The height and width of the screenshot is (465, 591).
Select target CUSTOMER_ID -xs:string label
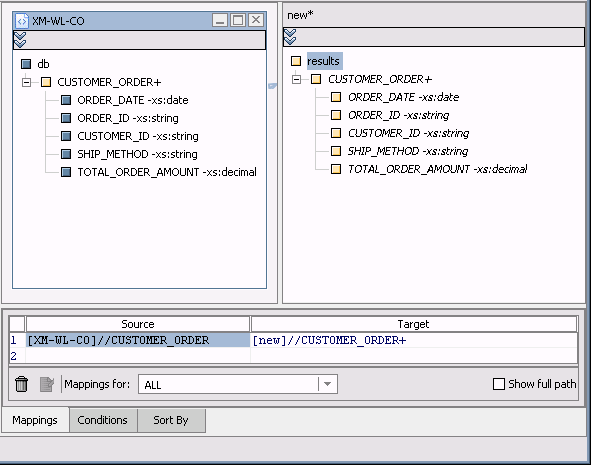[408, 133]
